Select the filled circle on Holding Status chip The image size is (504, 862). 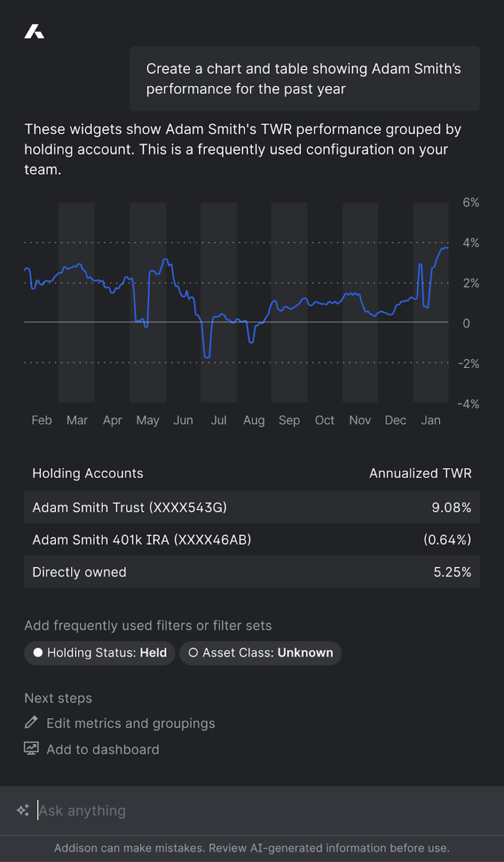click(x=38, y=652)
